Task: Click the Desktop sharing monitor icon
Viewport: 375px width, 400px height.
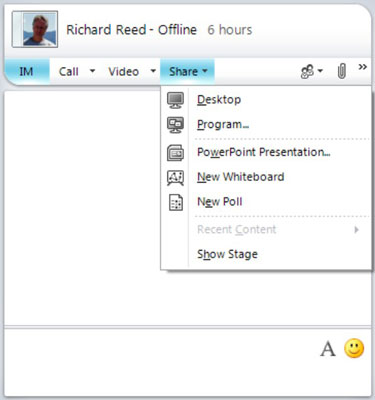Action: click(175, 100)
